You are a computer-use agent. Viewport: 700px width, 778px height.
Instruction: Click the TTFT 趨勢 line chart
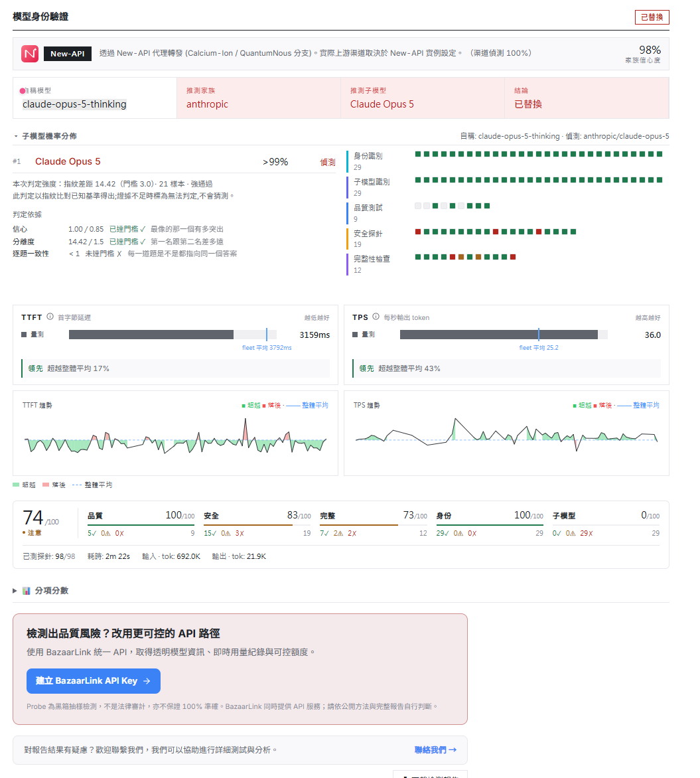click(175, 437)
